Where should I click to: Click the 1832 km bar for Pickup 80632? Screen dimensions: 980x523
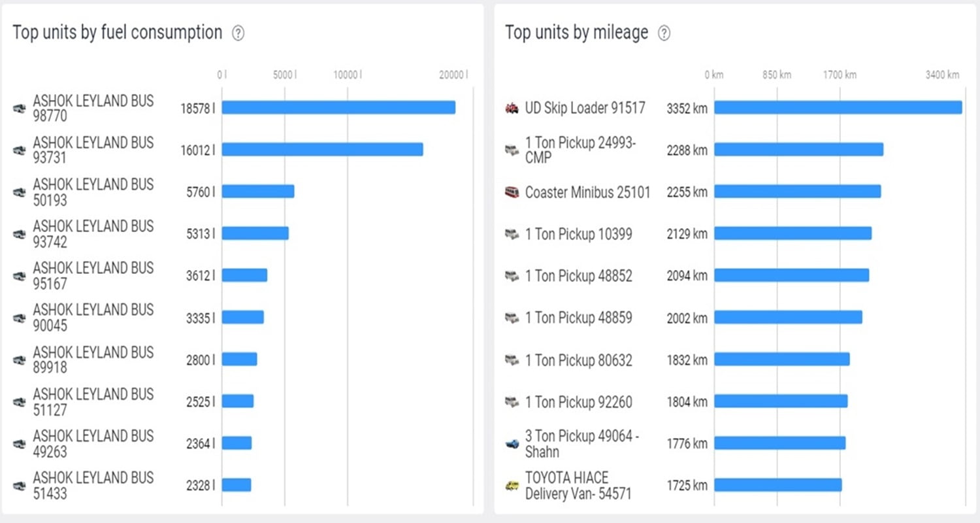tap(781, 360)
